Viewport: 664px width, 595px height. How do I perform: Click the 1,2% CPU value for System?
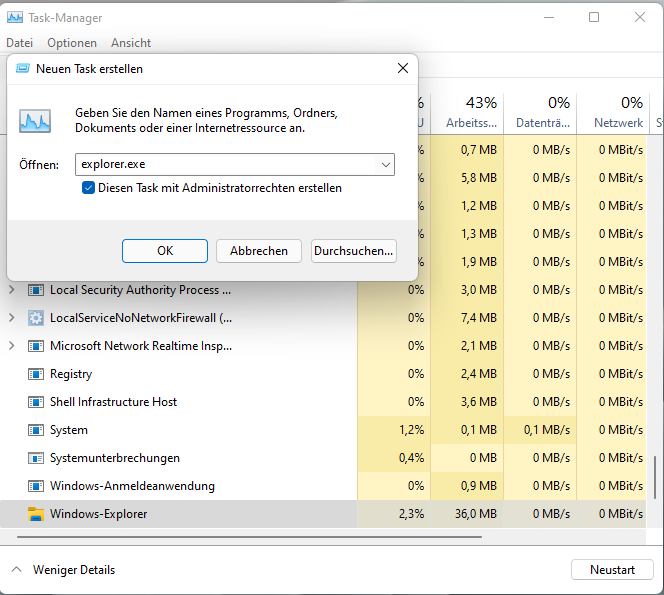point(412,430)
